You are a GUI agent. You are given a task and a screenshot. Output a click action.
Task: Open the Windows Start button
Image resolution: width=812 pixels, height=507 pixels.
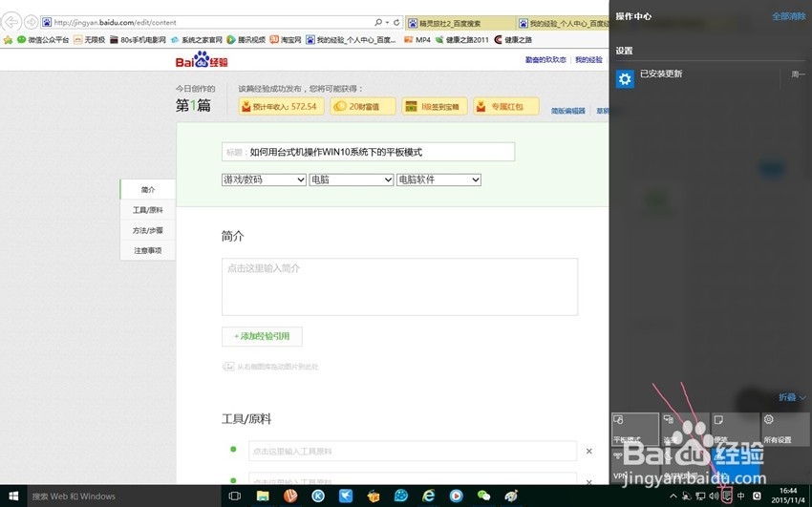(x=13, y=496)
